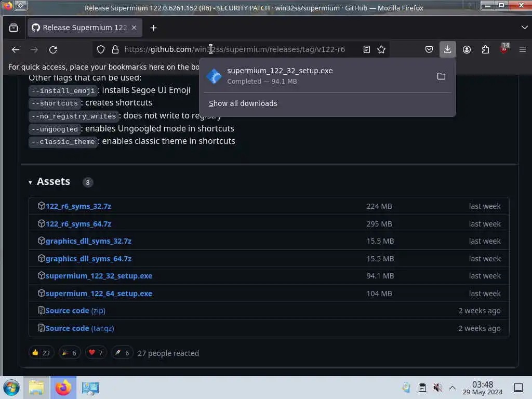Image resolution: width=532 pixels, height=399 pixels.
Task: Show downloaded file in folder
Action: coord(441,76)
